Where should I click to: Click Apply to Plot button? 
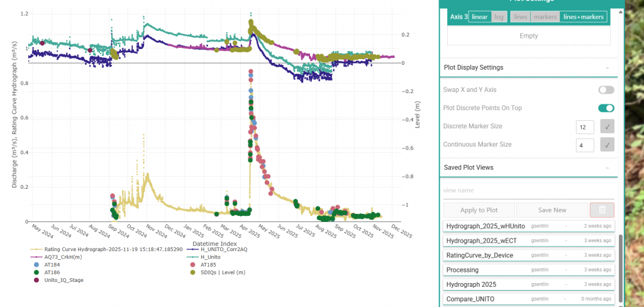pos(479,210)
